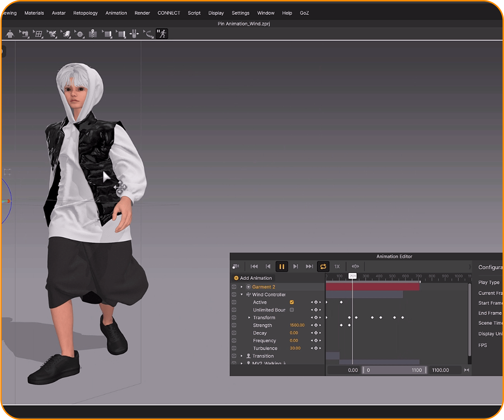
Task: Select the zipper tool icon
Action: coord(93,34)
